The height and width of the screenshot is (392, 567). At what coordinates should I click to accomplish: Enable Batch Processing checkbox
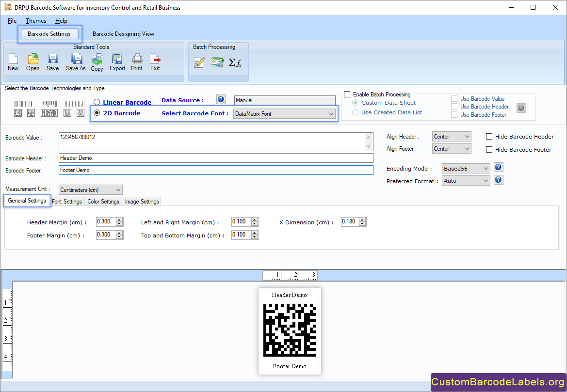pos(347,94)
